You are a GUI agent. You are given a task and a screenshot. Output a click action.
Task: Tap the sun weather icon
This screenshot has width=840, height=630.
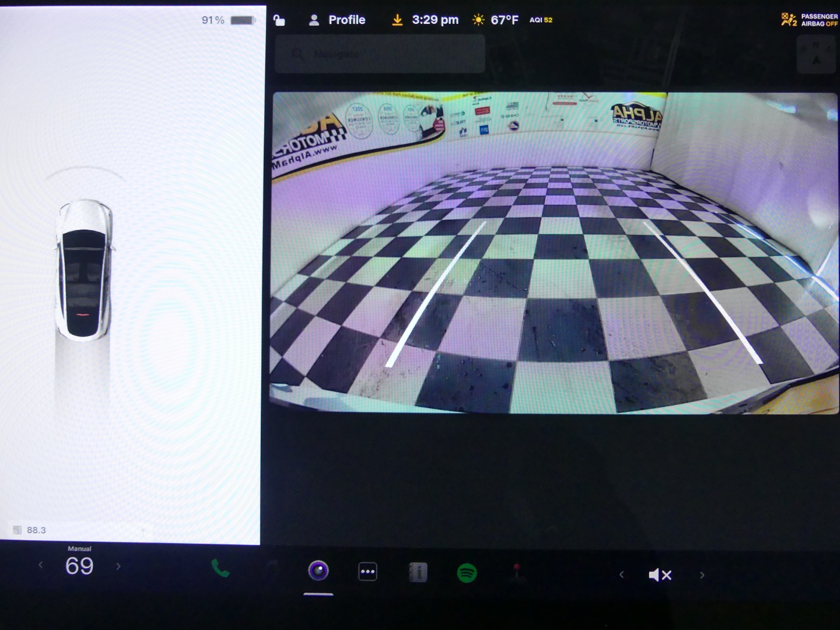(x=478, y=20)
